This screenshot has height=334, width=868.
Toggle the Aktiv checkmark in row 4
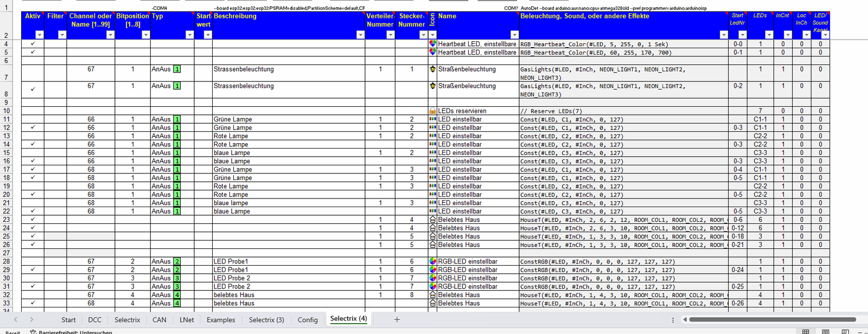tap(33, 44)
